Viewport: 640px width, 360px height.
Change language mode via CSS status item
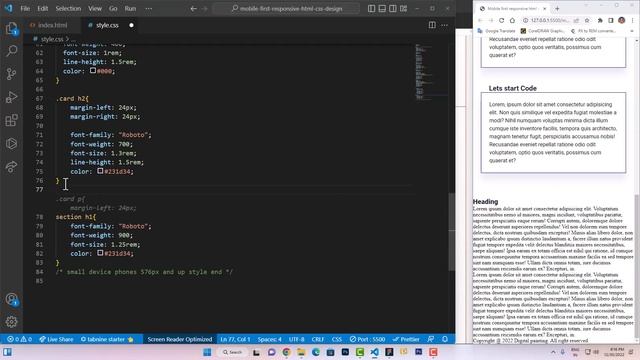point(337,339)
